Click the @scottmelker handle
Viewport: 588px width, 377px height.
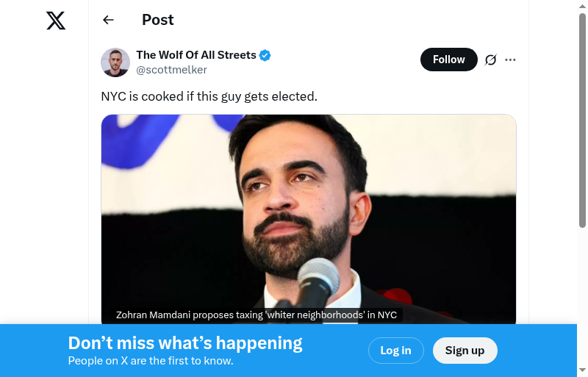click(171, 70)
